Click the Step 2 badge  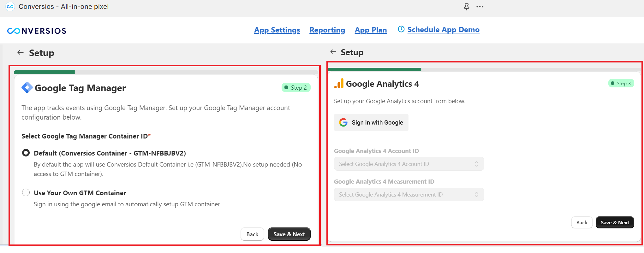[x=296, y=87]
